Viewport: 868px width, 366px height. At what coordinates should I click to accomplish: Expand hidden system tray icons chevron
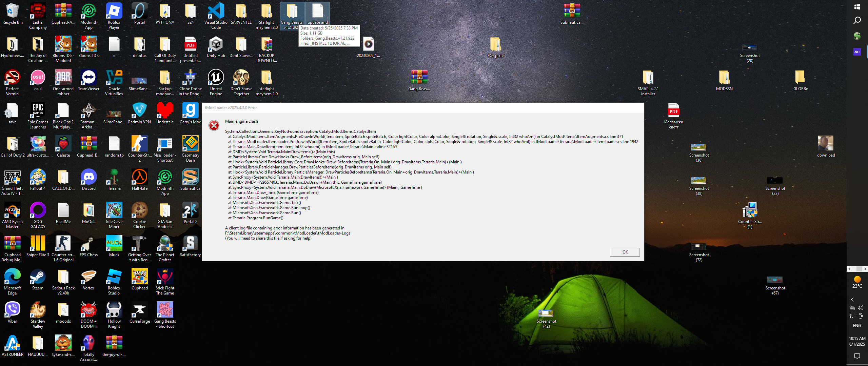(x=852, y=300)
